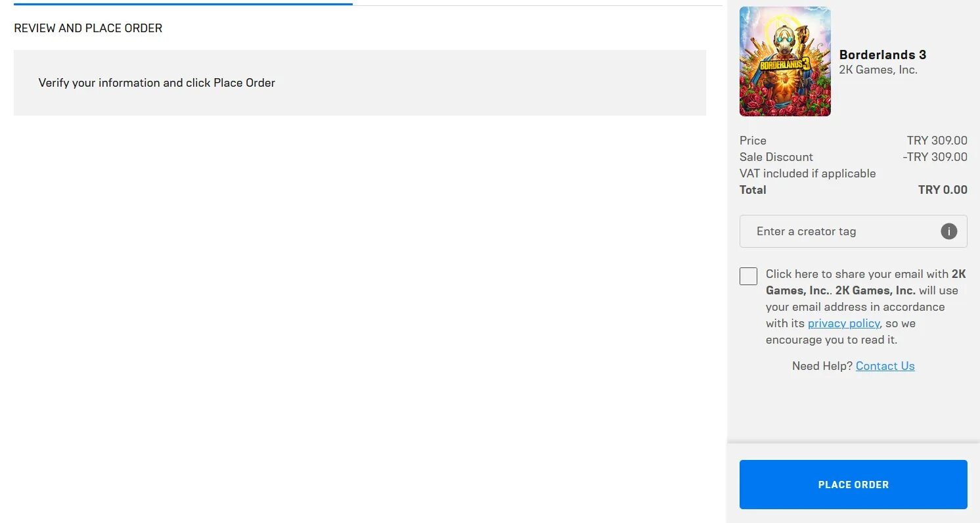Open the privacy policy link

tap(843, 323)
